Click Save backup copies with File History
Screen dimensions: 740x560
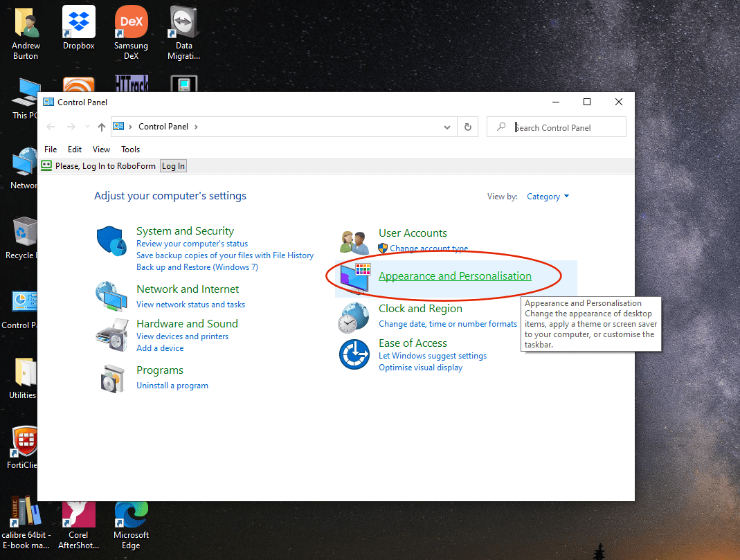point(225,255)
